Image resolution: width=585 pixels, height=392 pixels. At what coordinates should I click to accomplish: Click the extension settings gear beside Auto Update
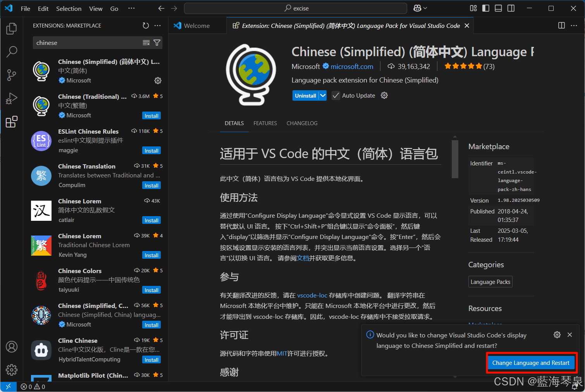[x=384, y=95]
